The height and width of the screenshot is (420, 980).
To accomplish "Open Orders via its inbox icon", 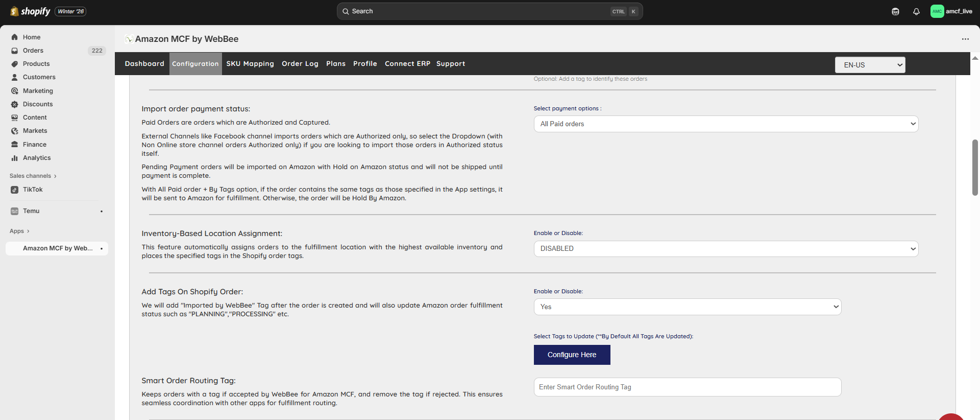I will point(15,51).
